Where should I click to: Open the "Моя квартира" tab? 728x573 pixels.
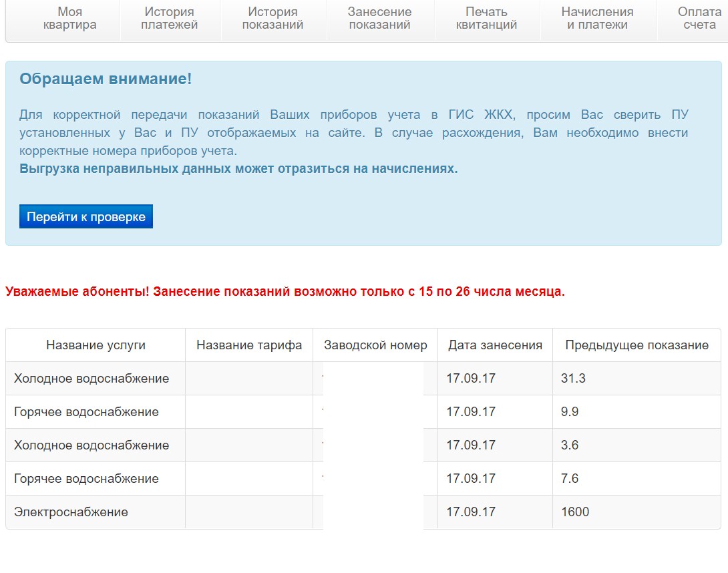(70, 19)
